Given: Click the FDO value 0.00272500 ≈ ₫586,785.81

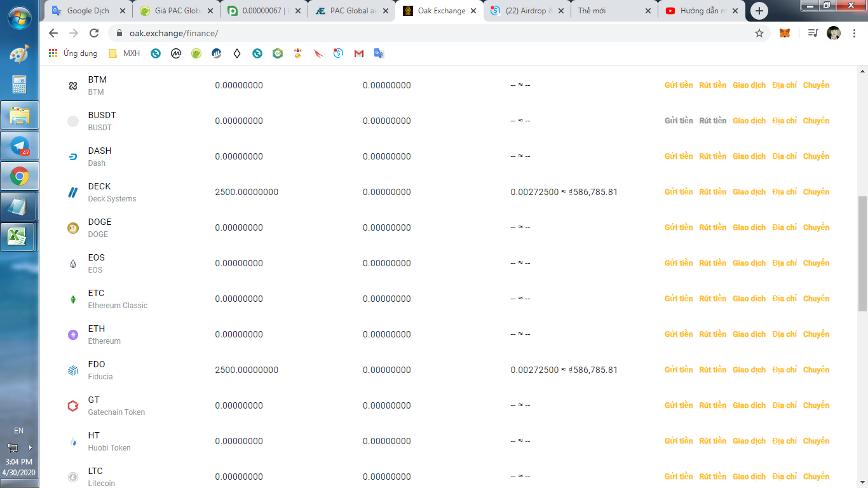Looking at the screenshot, I should [x=564, y=370].
